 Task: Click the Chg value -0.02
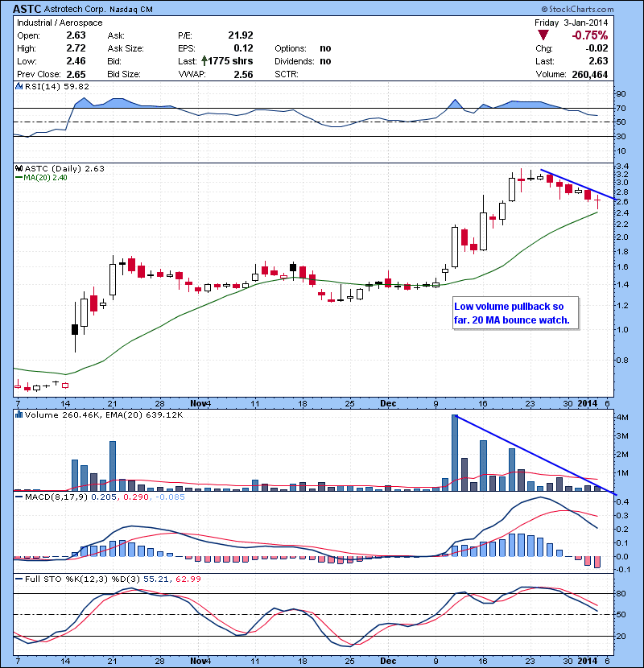click(x=597, y=48)
